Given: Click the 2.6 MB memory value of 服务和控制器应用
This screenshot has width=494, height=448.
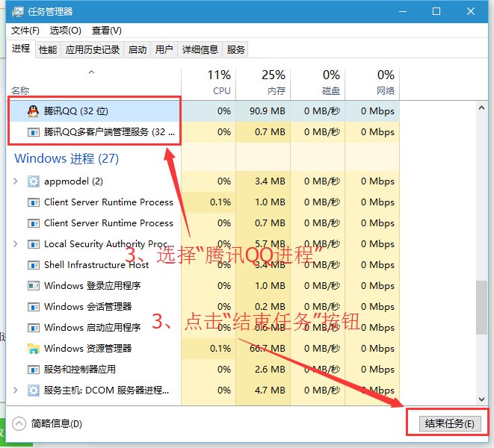Looking at the screenshot, I should [270, 370].
